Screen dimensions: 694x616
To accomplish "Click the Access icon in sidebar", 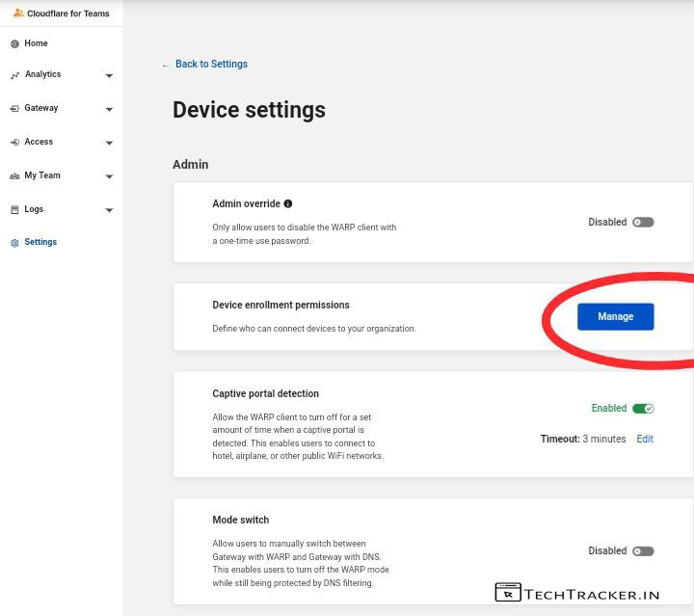I will 14,143.
